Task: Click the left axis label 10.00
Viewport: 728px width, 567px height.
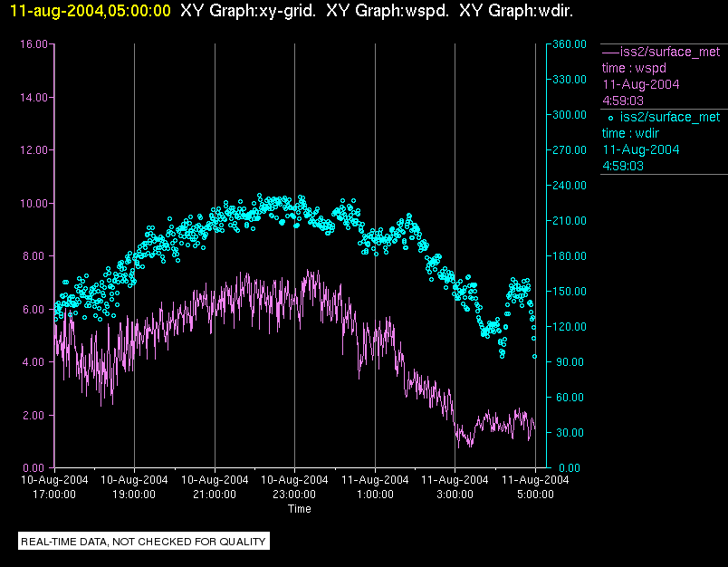Action: click(x=34, y=203)
